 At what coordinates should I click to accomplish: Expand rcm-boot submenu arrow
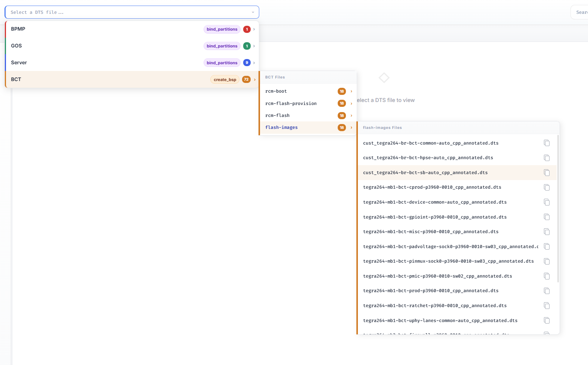(351, 91)
